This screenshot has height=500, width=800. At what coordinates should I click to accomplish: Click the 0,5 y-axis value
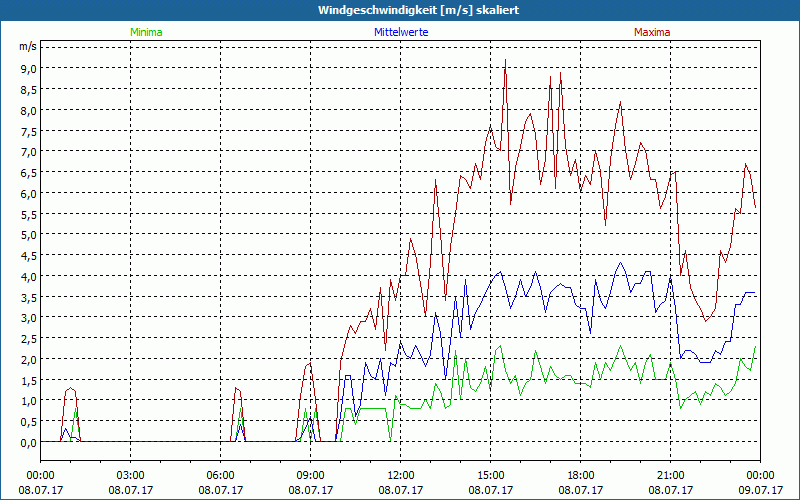(x=29, y=422)
